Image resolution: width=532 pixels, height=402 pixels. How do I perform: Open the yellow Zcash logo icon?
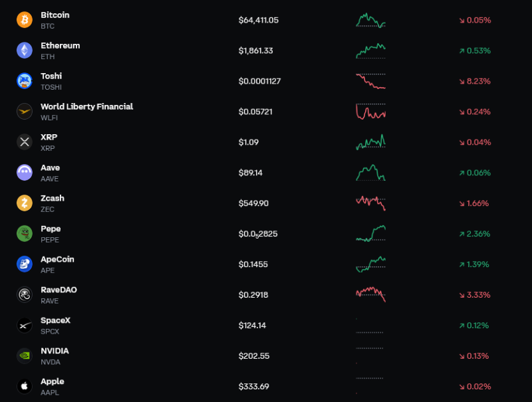pyautogui.click(x=25, y=203)
